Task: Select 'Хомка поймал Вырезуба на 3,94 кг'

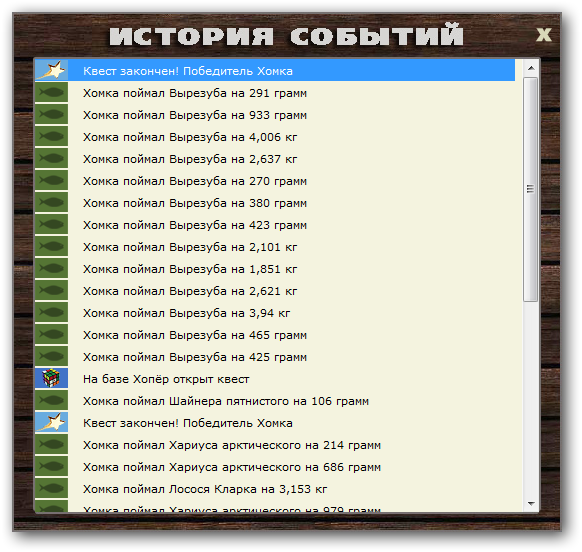Action: tap(275, 312)
